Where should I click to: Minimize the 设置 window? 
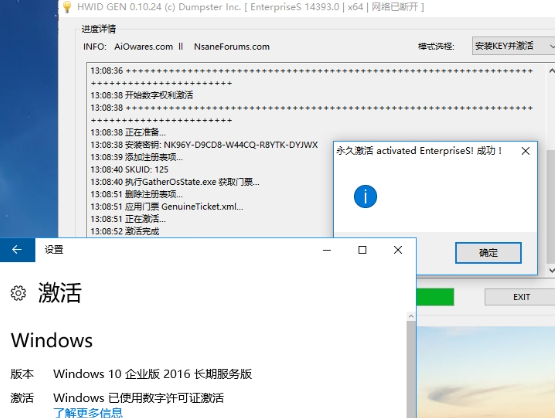pyautogui.click(x=327, y=250)
